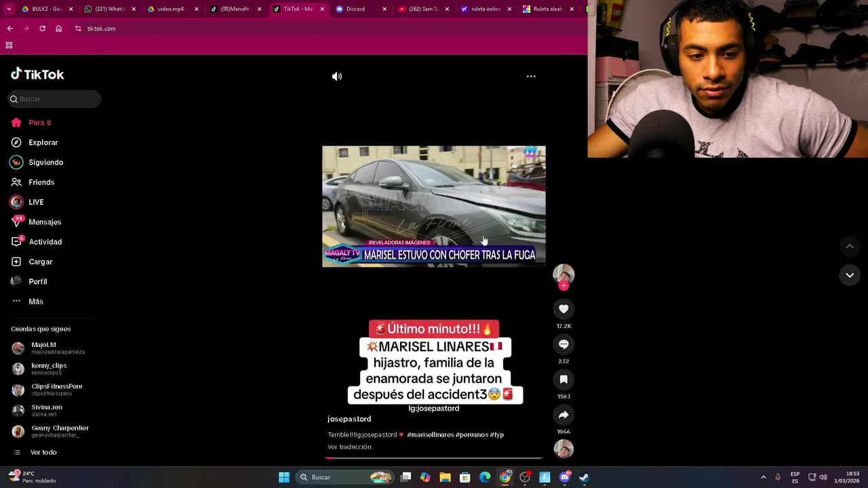Screen dimensions: 868x488
Task: Open the creator's avatar beside the video
Action: pos(564,274)
